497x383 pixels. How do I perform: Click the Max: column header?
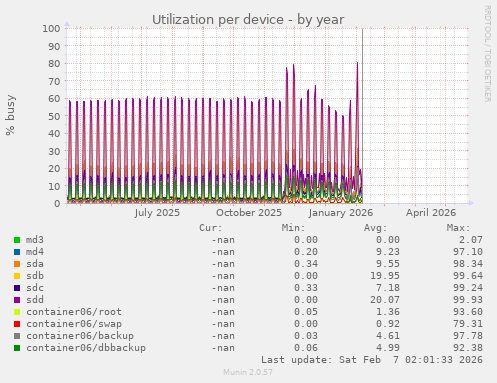coord(458,228)
